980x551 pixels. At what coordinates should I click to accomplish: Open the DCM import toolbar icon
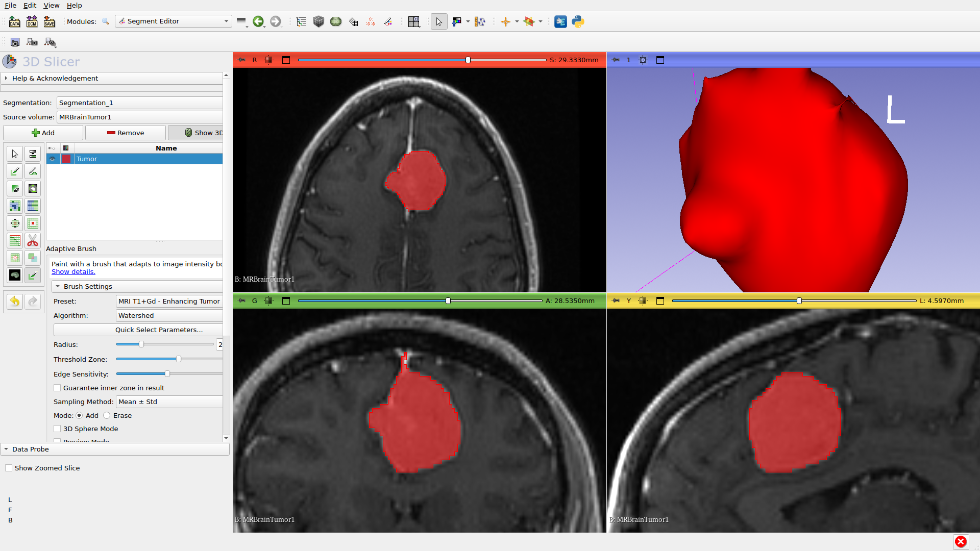tap(32, 21)
